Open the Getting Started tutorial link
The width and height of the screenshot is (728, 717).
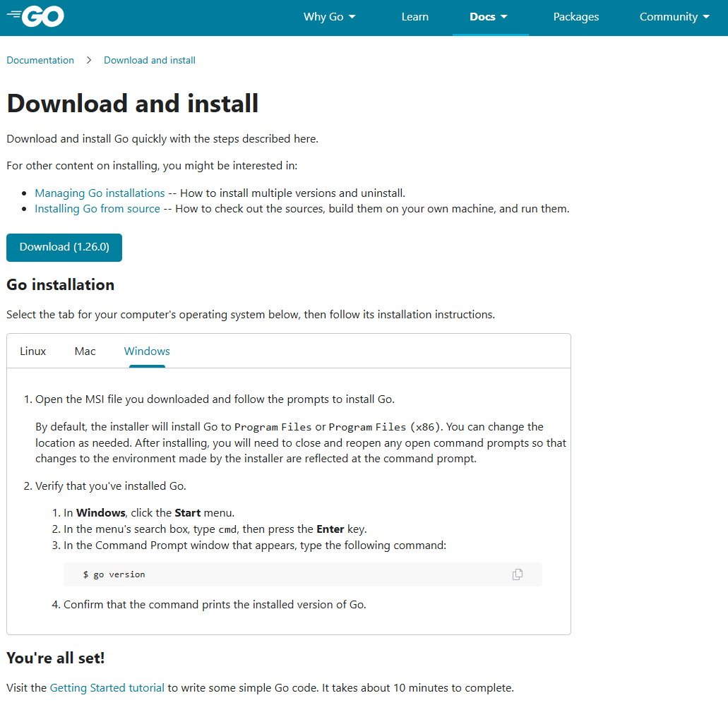[x=107, y=687]
